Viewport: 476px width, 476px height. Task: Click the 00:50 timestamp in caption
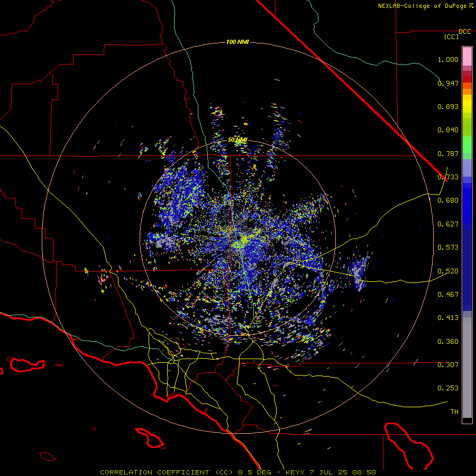[x=364, y=472]
